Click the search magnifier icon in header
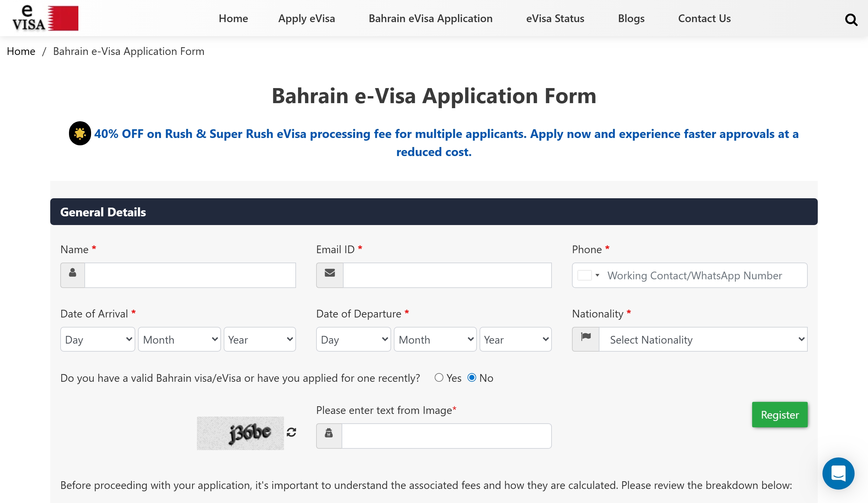Viewport: 868px width, 503px height. click(851, 19)
